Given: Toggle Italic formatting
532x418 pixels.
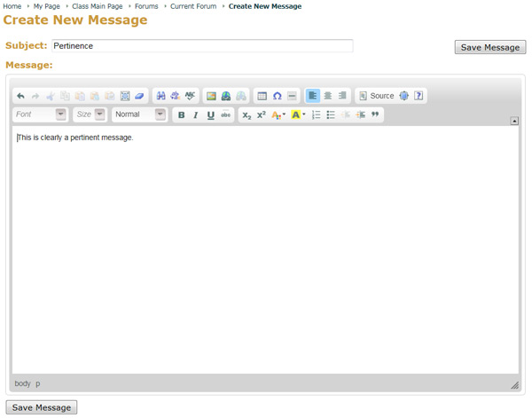Looking at the screenshot, I should pyautogui.click(x=196, y=115).
